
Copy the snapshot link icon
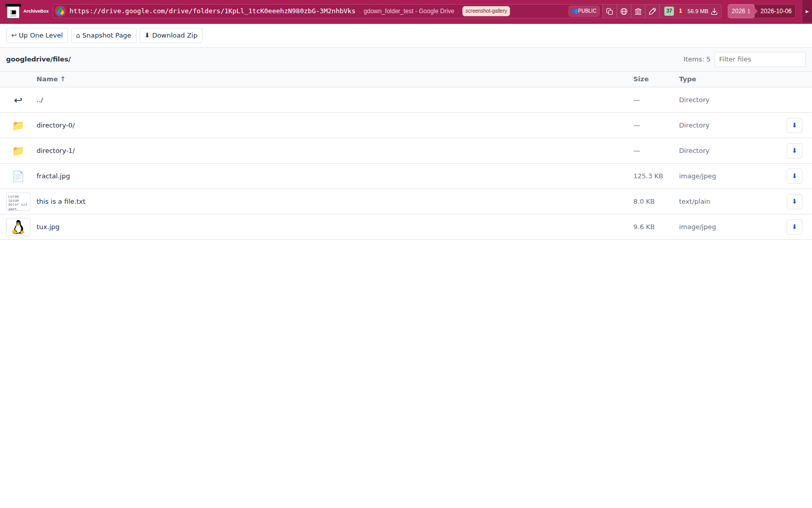click(610, 11)
